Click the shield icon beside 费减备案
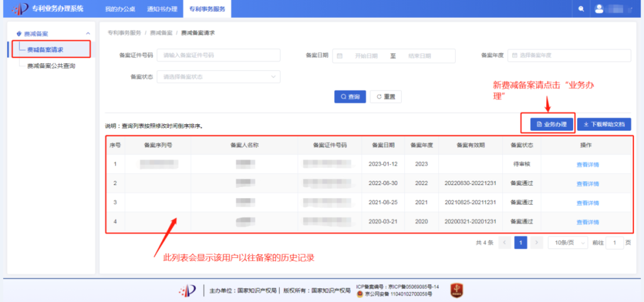644x302 pixels. (x=18, y=33)
